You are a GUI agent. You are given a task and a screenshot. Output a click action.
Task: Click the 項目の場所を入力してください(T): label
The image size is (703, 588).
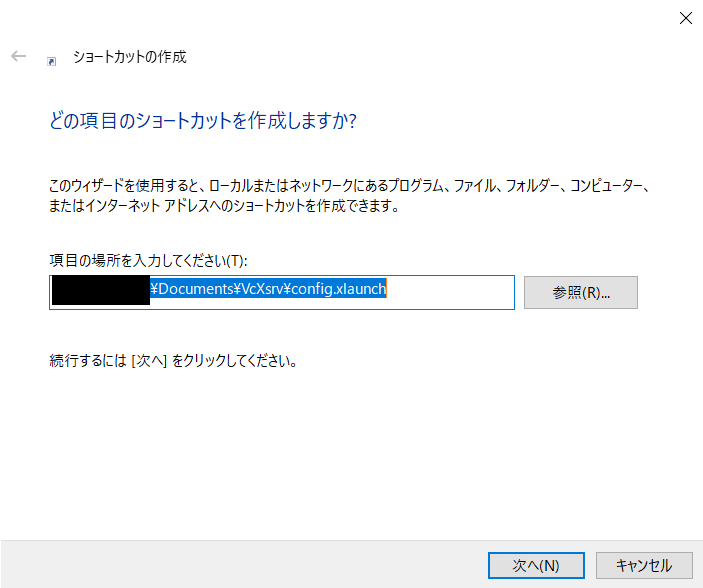coord(148,260)
